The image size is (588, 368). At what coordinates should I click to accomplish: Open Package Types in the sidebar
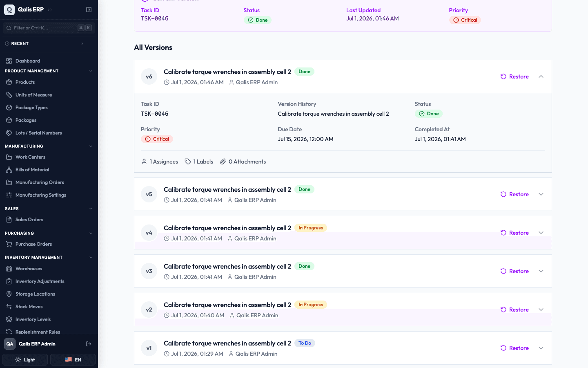coord(49,108)
